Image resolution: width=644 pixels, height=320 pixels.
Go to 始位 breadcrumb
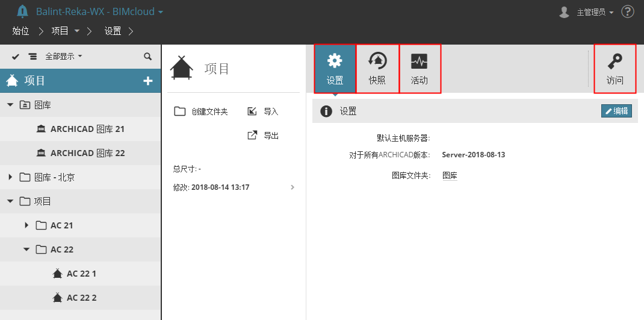click(x=20, y=31)
